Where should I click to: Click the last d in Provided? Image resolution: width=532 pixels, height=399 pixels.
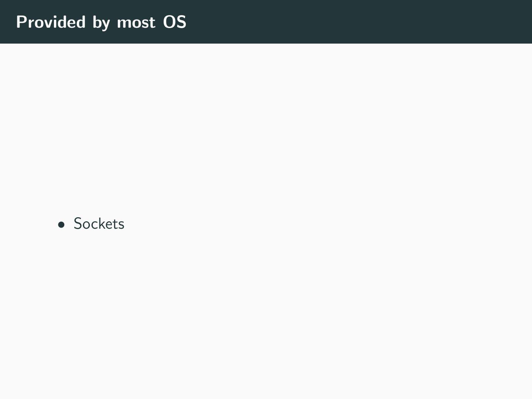(81, 22)
